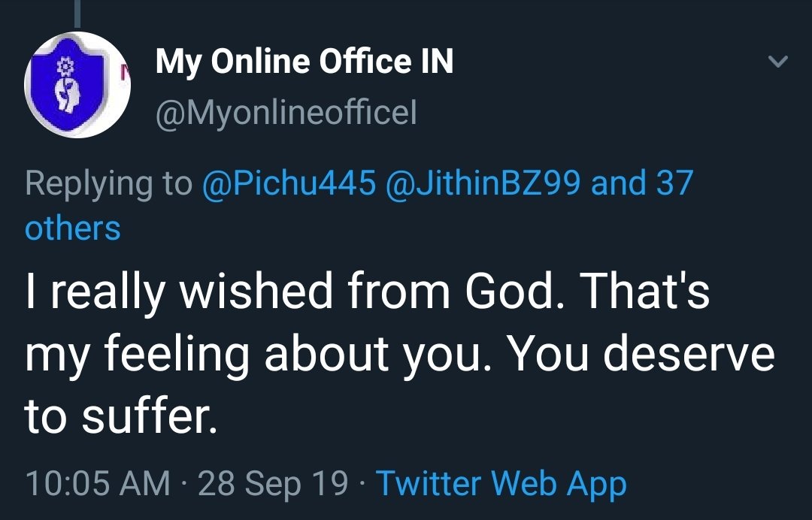Visit the @Pichu445 mention
This screenshot has height=520, width=812.
[x=289, y=183]
